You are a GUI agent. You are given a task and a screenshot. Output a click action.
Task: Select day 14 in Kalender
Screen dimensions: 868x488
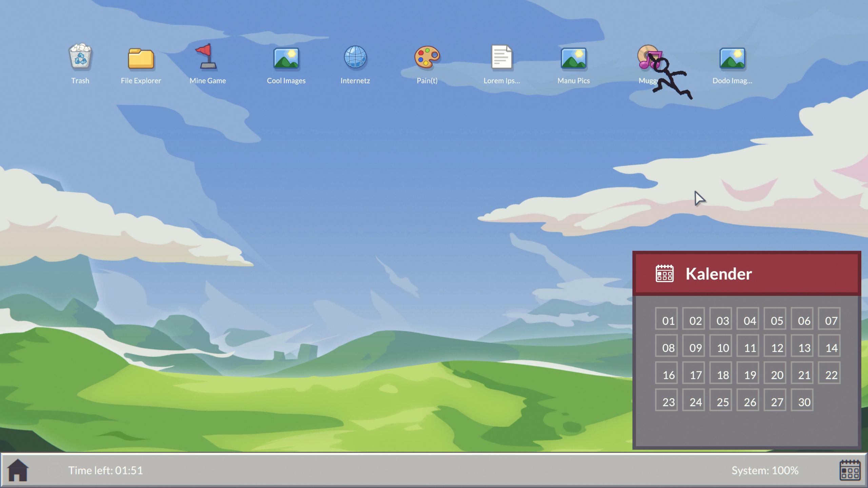(829, 346)
